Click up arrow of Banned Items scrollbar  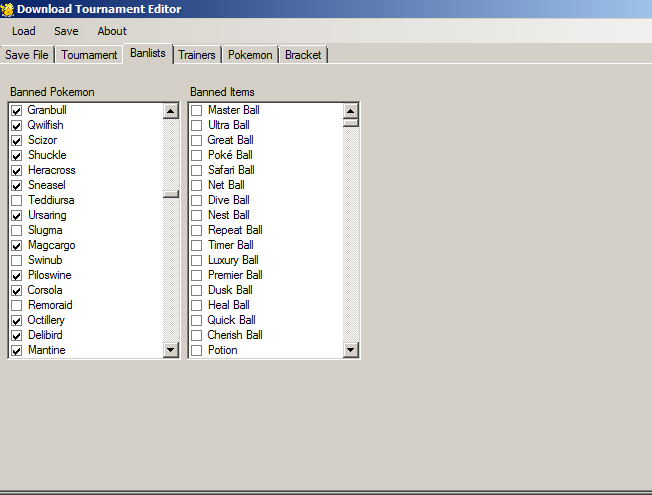351,111
